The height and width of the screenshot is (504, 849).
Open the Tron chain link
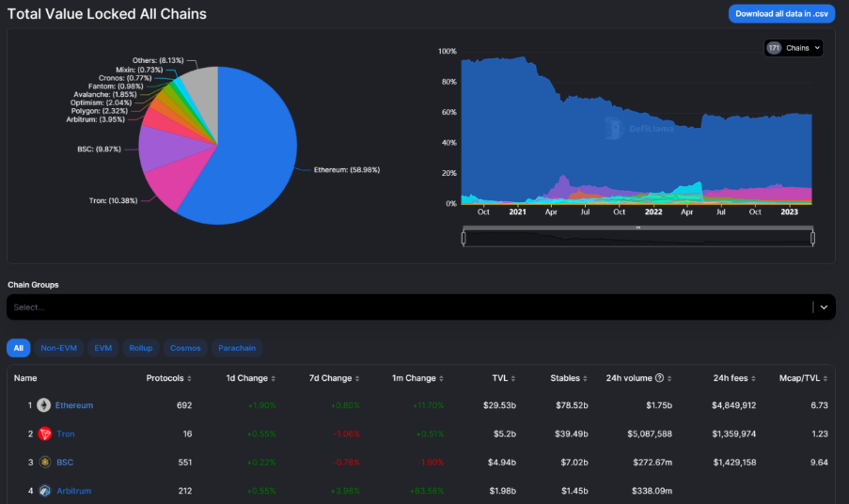point(66,433)
